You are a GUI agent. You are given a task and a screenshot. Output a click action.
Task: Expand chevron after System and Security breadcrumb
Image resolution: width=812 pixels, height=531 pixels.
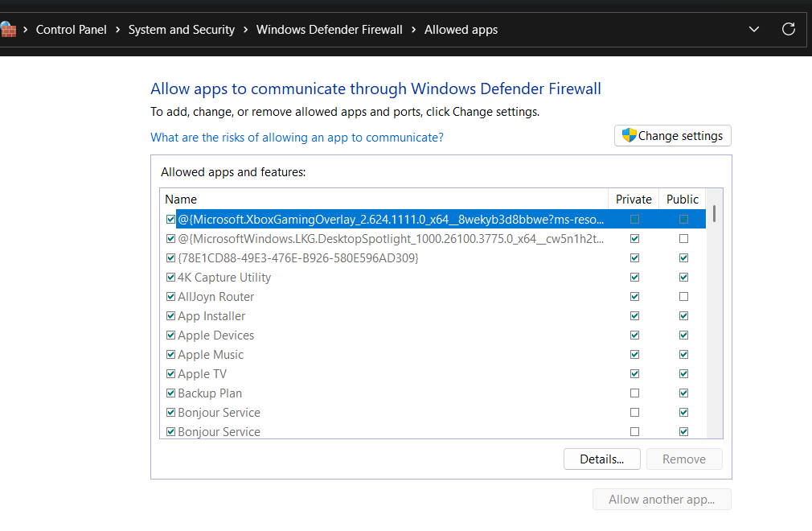point(245,30)
